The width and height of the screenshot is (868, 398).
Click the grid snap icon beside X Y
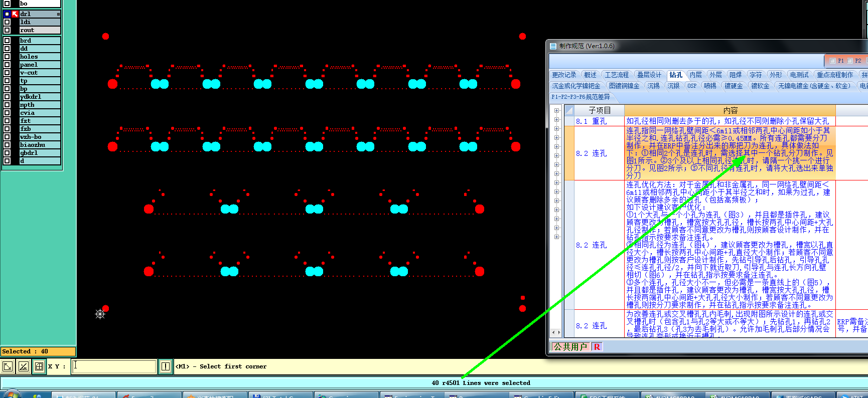[39, 366]
